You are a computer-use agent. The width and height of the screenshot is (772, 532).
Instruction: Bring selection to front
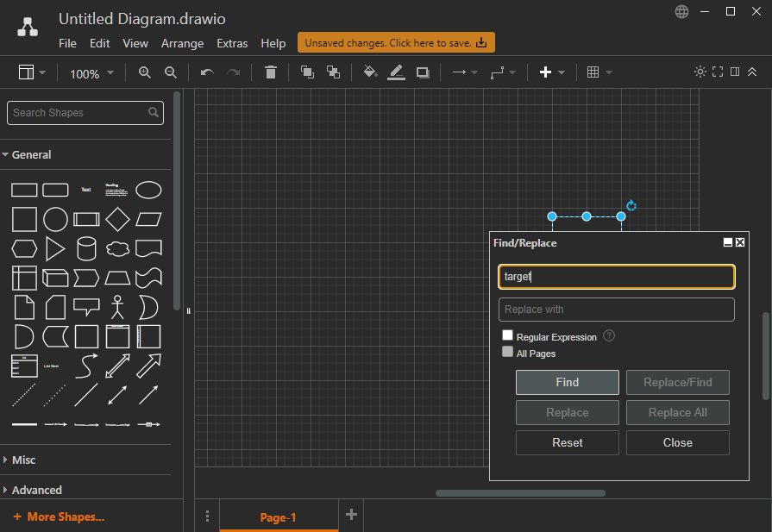pyautogui.click(x=307, y=72)
